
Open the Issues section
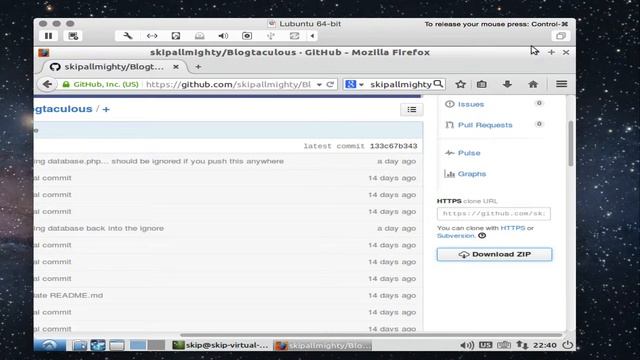click(x=471, y=104)
